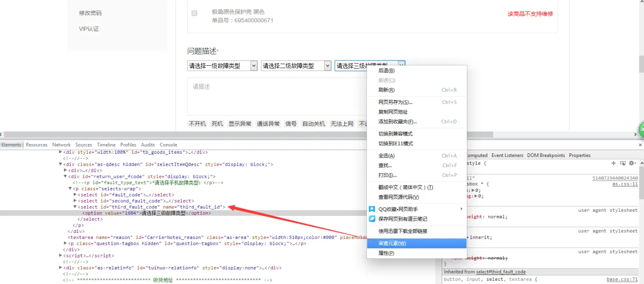Open the Network tab

pyautogui.click(x=61, y=145)
